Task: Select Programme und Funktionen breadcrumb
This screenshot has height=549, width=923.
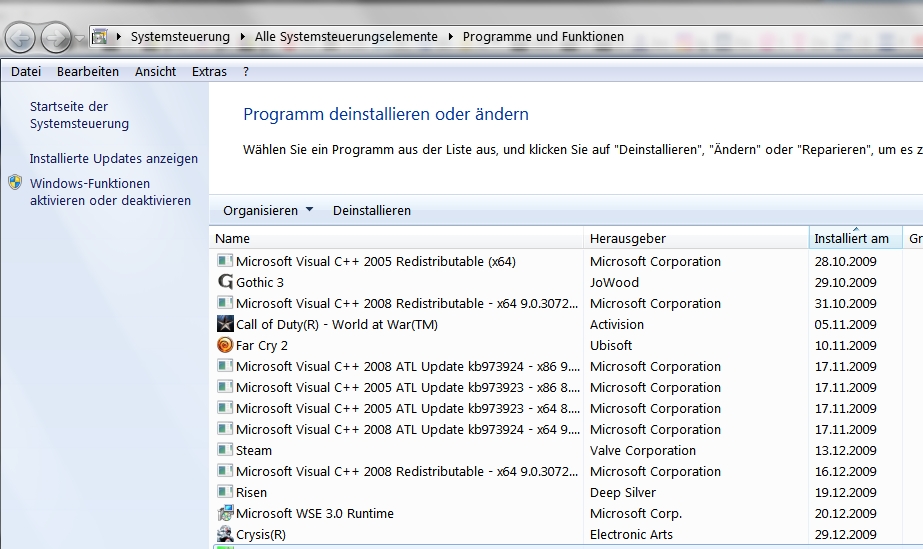Action: point(543,36)
